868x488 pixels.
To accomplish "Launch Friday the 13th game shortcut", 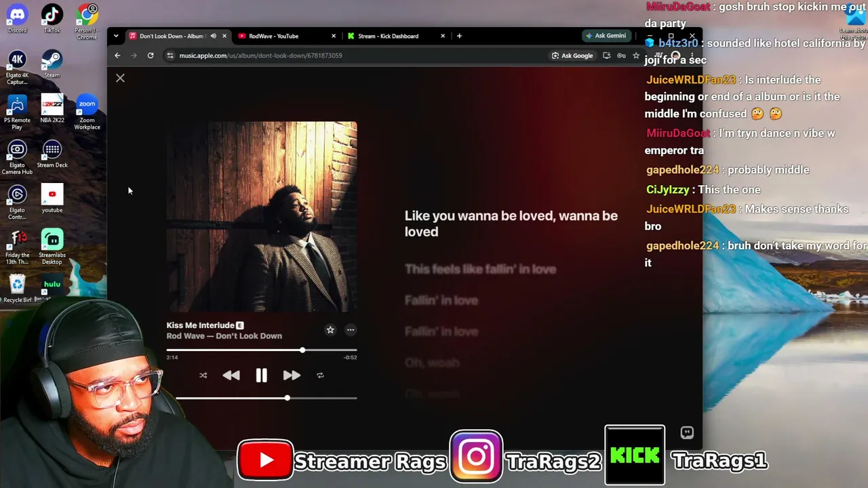I will tap(18, 247).
